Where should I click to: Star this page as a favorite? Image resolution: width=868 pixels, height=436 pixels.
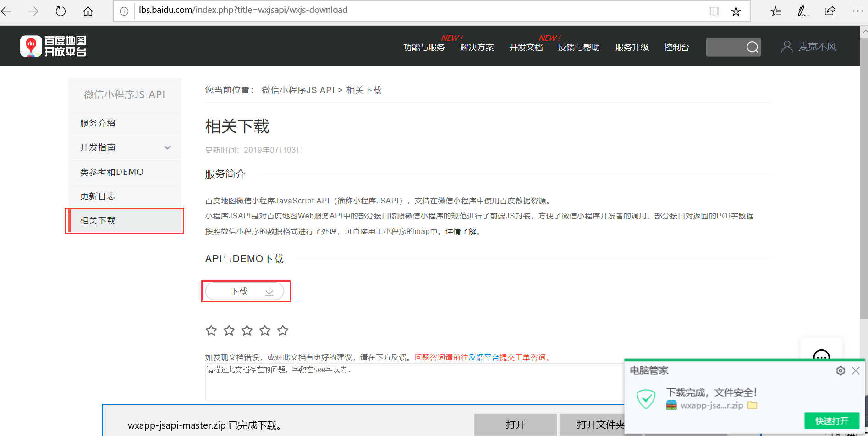pyautogui.click(x=736, y=11)
